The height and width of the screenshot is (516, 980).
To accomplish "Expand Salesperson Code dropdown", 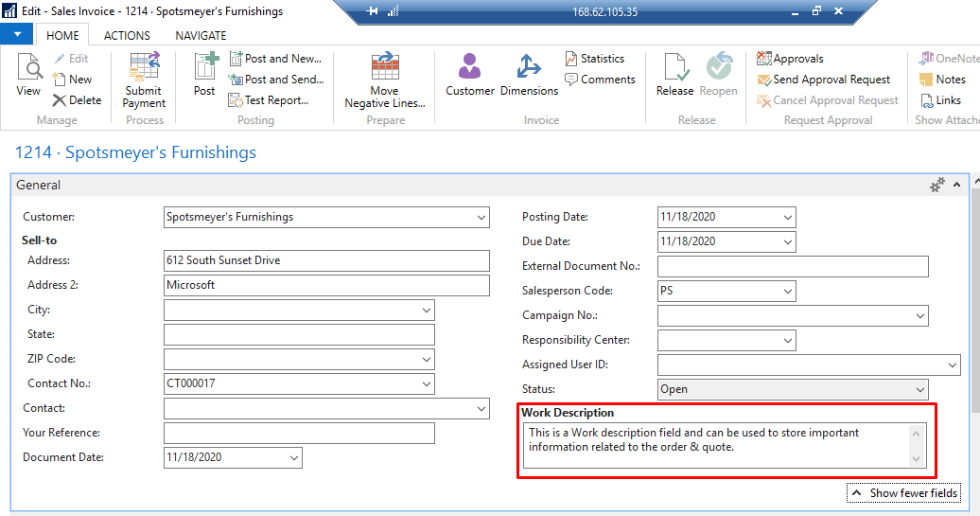I will (787, 292).
